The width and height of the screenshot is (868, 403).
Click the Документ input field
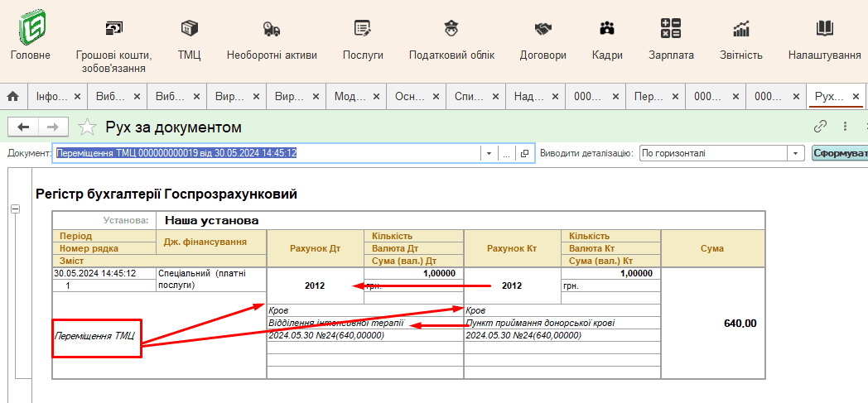[265, 154]
